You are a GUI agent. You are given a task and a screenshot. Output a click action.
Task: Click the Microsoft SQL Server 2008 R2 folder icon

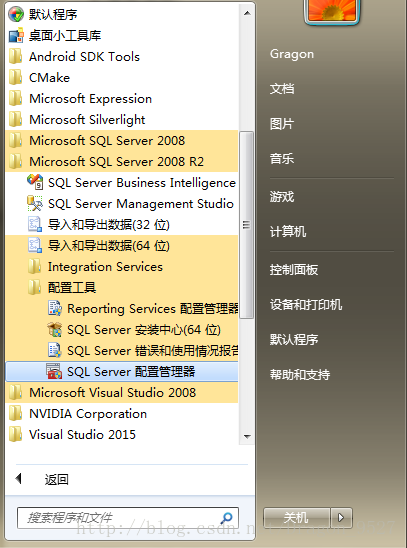pos(15,161)
